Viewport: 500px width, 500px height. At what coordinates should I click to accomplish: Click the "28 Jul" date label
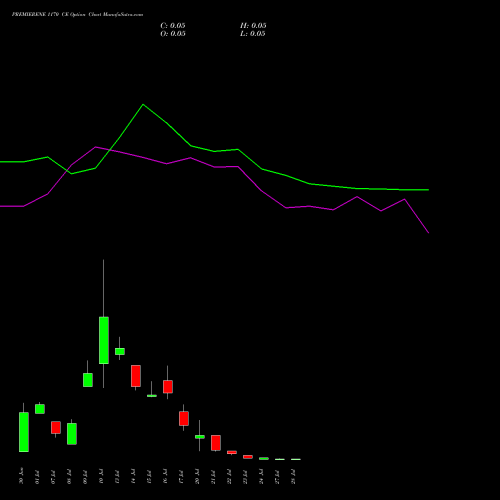pyautogui.click(x=293, y=477)
